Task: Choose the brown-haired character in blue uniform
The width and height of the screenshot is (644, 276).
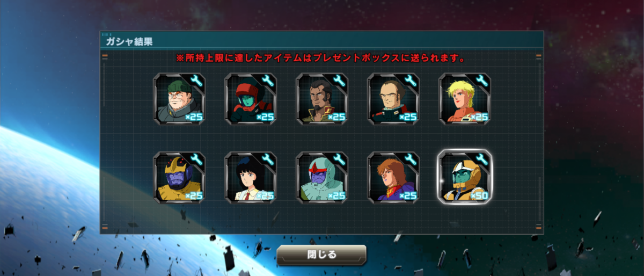Action: coord(393,178)
